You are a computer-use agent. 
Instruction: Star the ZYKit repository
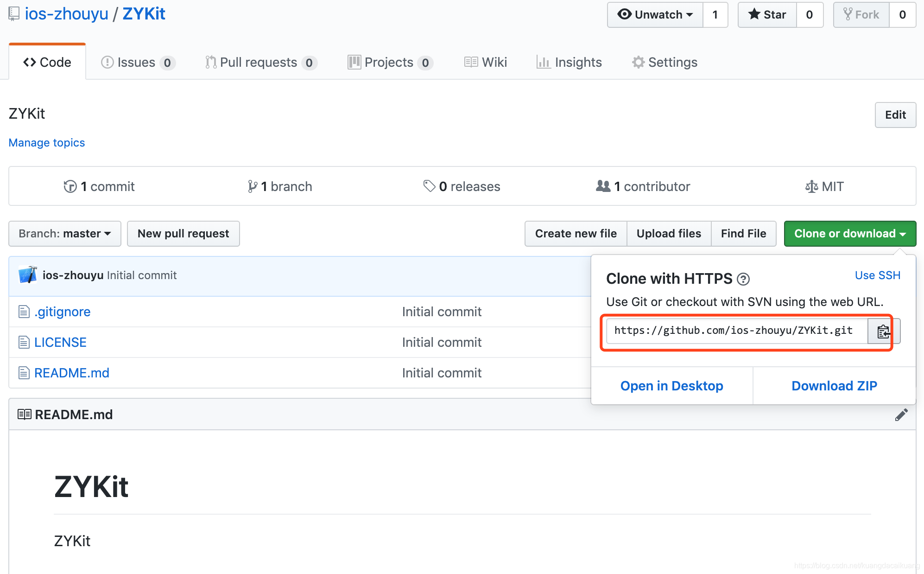pyautogui.click(x=767, y=15)
